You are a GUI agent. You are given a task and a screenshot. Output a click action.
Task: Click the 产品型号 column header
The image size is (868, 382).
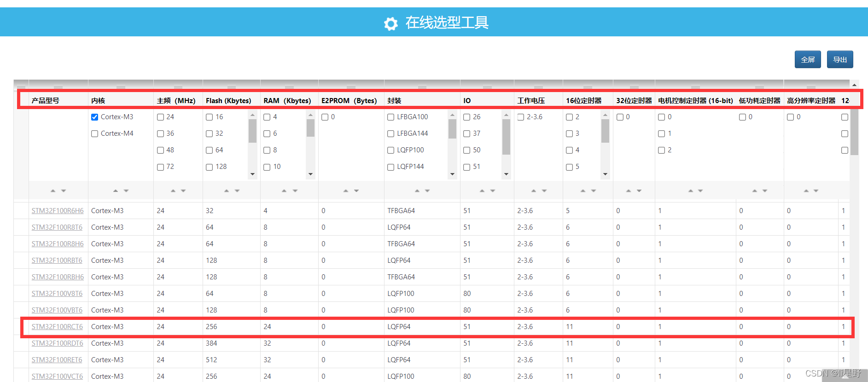[45, 100]
